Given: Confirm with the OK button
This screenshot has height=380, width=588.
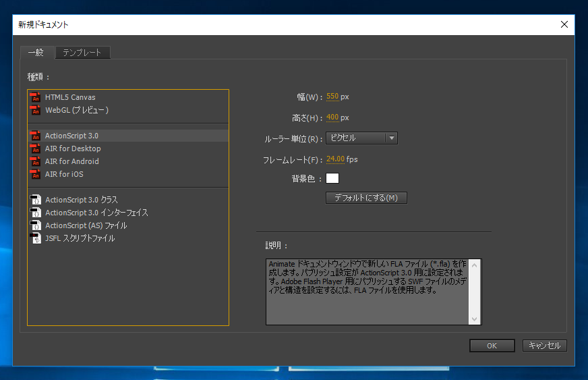Looking at the screenshot, I should coord(492,346).
